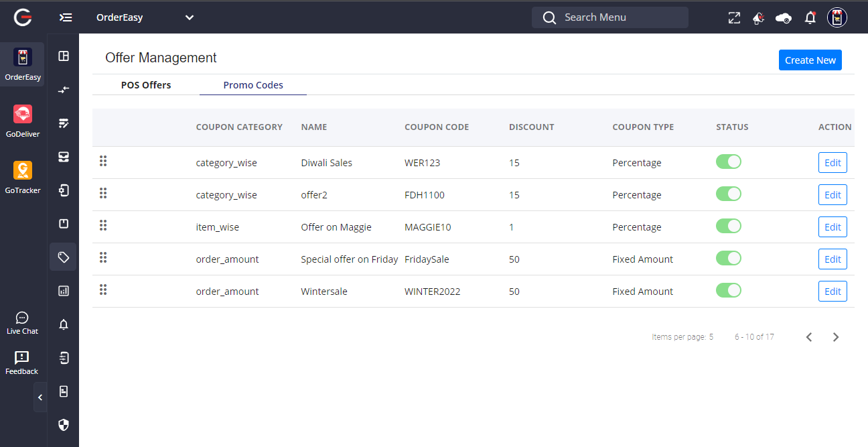Select the offers tag icon in sidebar

(64, 257)
